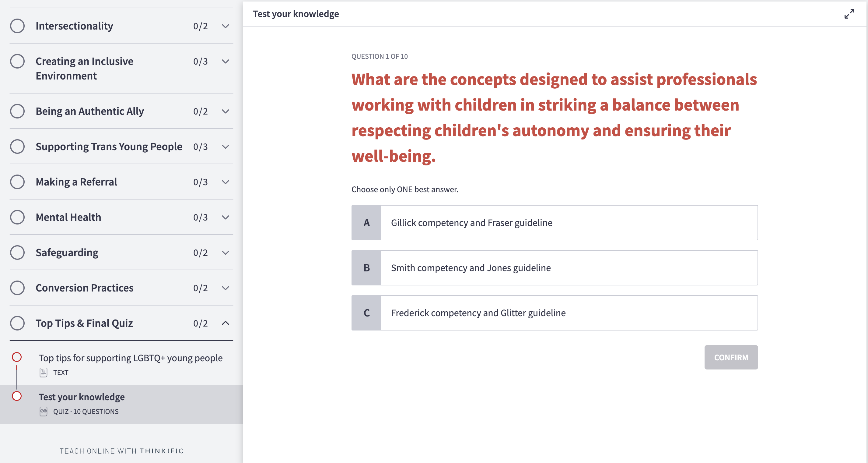Image resolution: width=868 pixels, height=463 pixels.
Task: Open Top tips for supporting LGBTQ+ lesson
Action: [x=130, y=358]
